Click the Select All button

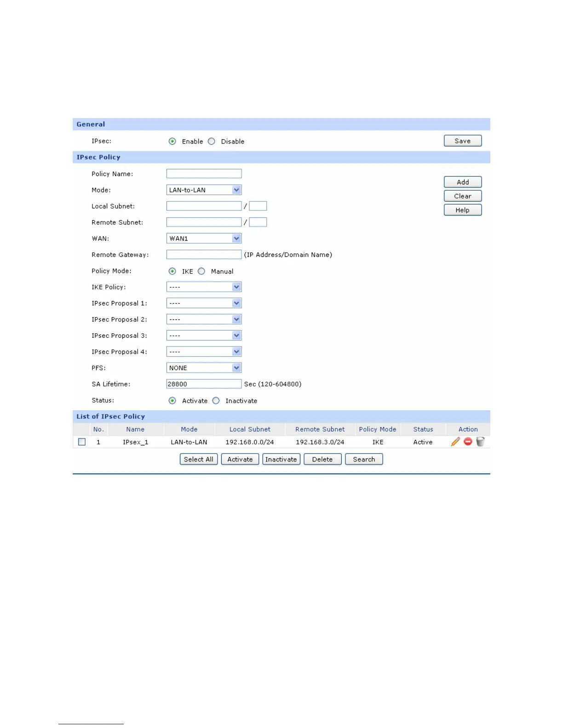click(x=199, y=459)
